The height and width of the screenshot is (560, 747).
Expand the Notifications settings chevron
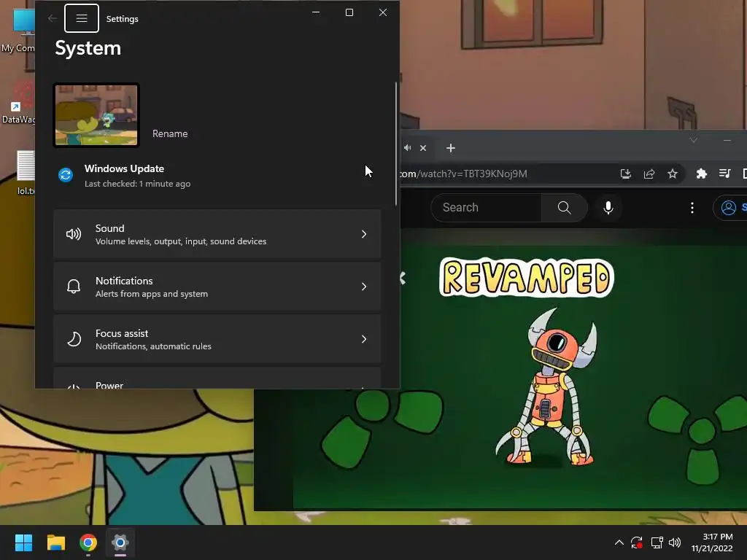tap(364, 287)
